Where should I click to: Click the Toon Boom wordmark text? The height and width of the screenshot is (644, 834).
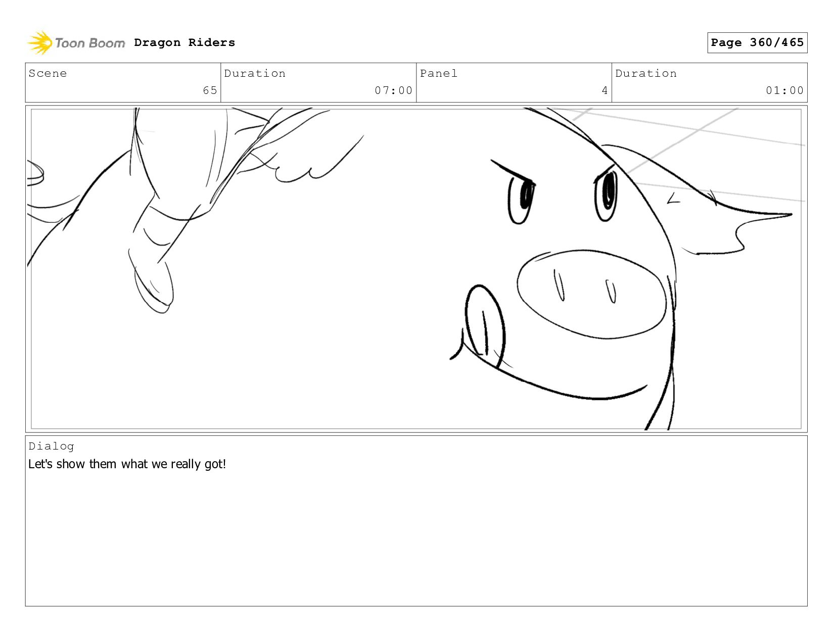90,43
